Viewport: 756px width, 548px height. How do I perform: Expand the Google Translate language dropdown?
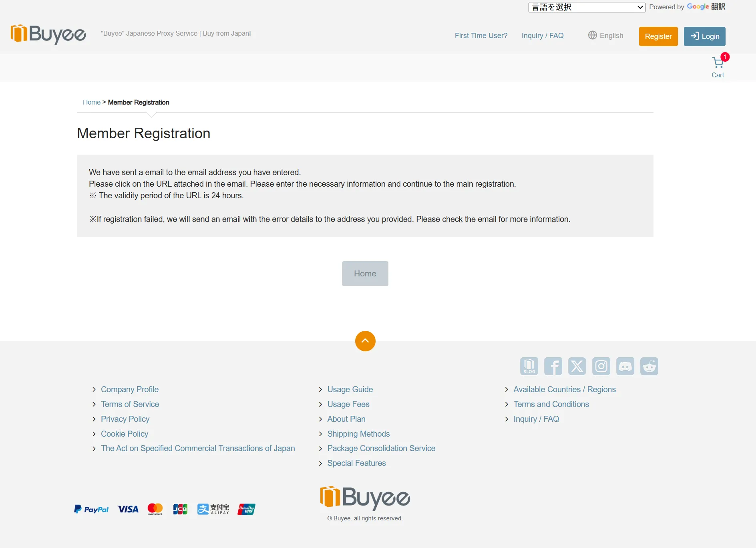pyautogui.click(x=587, y=7)
